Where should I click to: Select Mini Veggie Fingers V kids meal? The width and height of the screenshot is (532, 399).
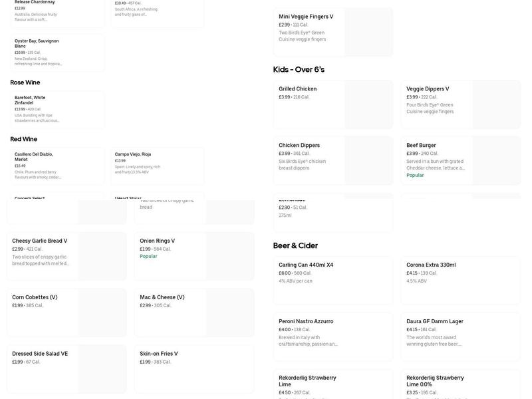333,32
